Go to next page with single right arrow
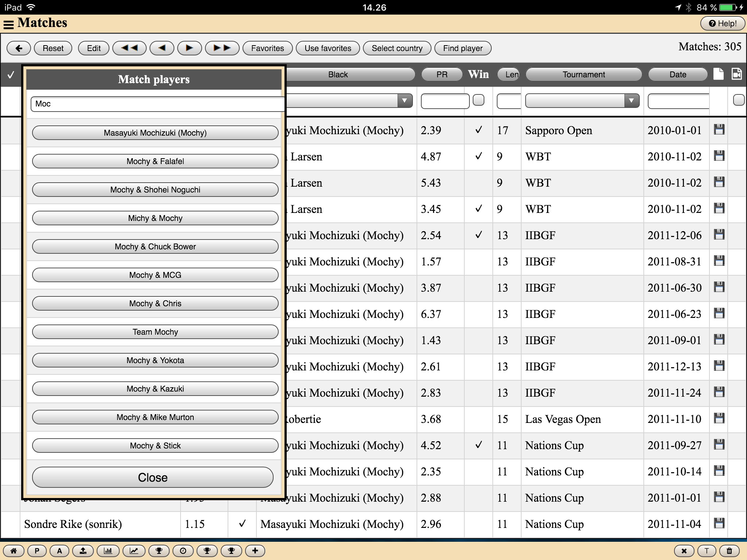Image resolution: width=747 pixels, height=560 pixels. pyautogui.click(x=189, y=48)
